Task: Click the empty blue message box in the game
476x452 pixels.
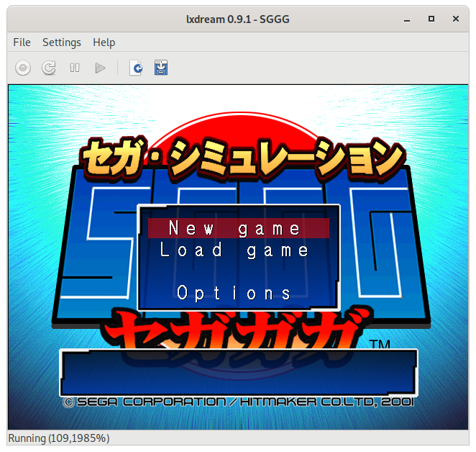Action: click(x=239, y=373)
